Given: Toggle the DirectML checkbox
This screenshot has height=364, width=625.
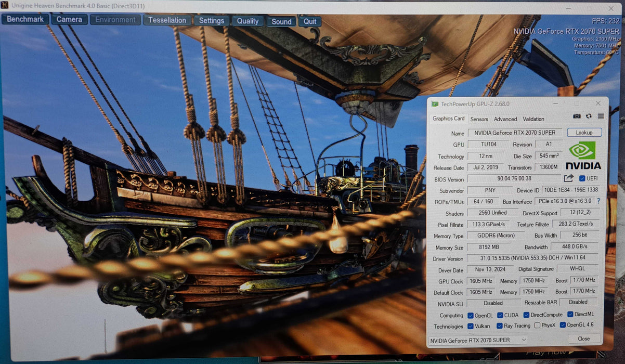Looking at the screenshot, I should [x=570, y=315].
